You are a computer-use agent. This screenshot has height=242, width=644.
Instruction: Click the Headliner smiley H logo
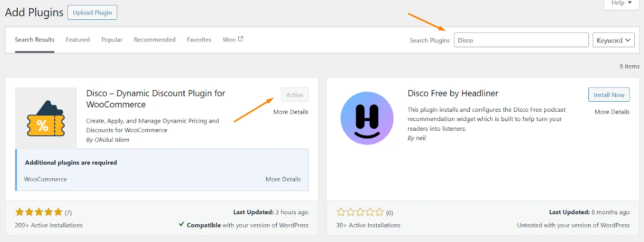pyautogui.click(x=367, y=118)
